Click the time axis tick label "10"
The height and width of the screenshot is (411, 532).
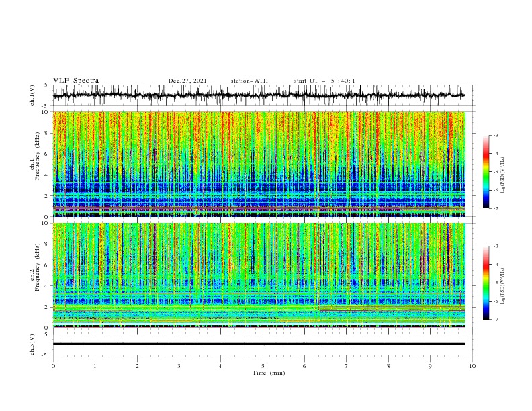(x=472, y=366)
